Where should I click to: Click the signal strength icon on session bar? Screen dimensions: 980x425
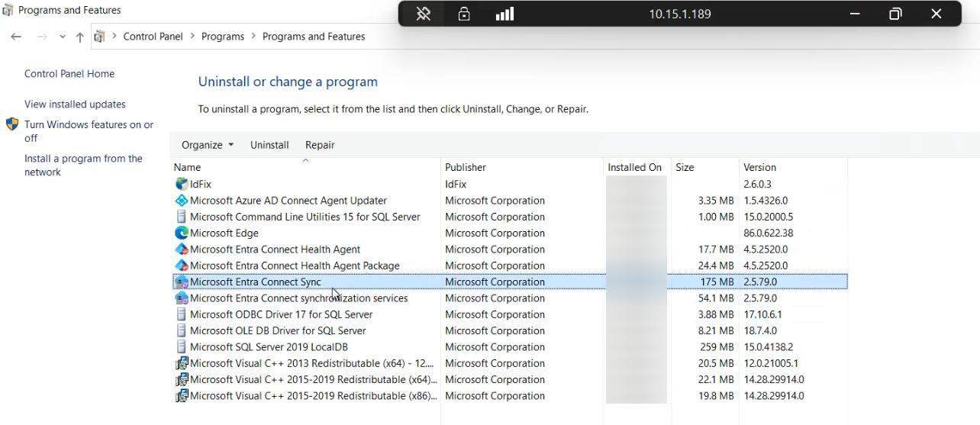(x=505, y=14)
